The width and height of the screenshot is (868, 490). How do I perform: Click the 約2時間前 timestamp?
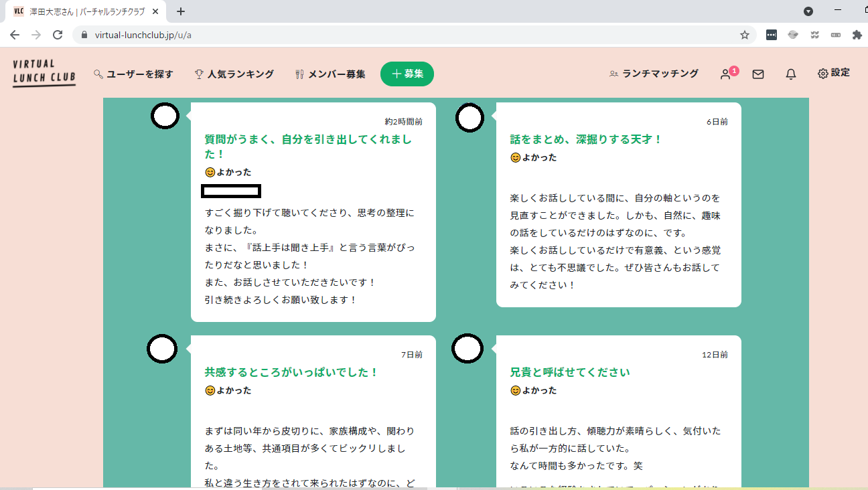pyautogui.click(x=404, y=122)
